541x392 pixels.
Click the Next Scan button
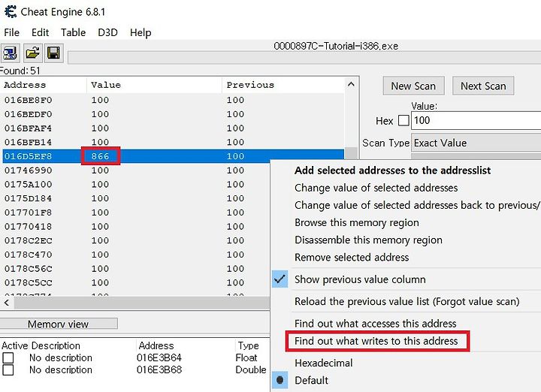point(483,86)
